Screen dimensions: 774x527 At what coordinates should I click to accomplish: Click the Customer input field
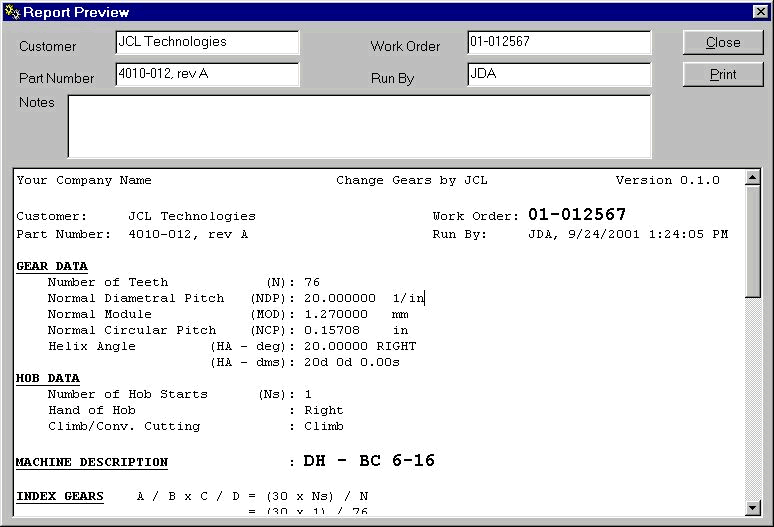point(207,42)
